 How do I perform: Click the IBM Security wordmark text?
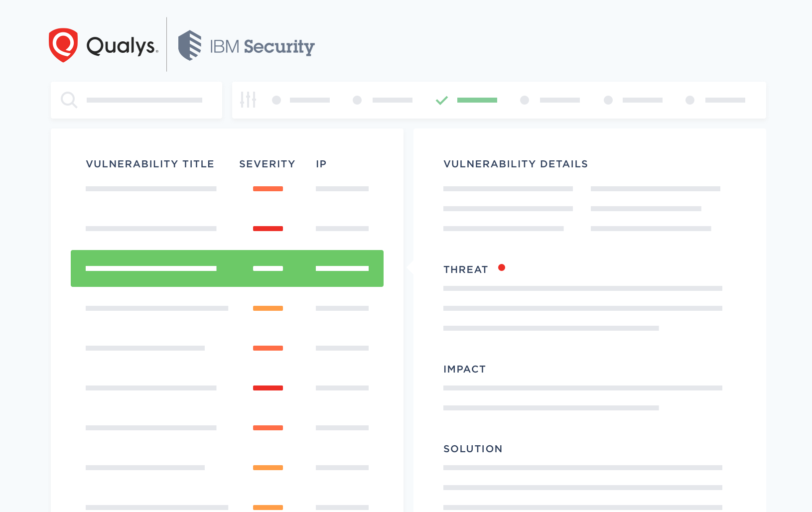262,46
